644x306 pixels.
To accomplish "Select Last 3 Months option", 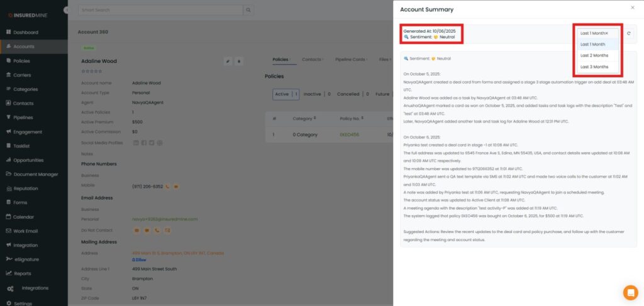I will (594, 67).
